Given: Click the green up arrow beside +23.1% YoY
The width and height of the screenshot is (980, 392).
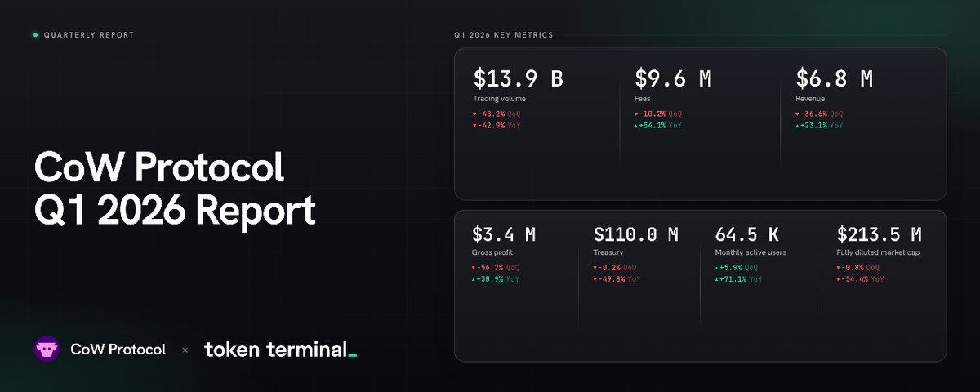Looking at the screenshot, I should 797,126.
